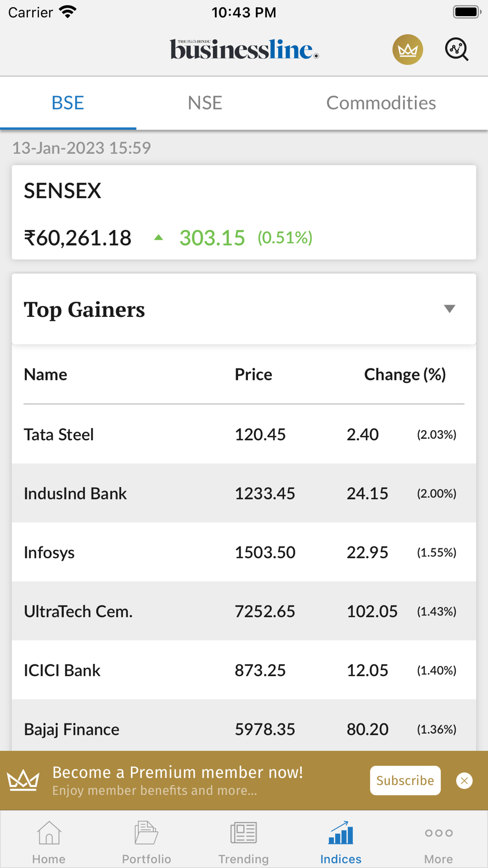Dismiss the Premium member banner
Viewport: 488px width, 868px height.
464,781
